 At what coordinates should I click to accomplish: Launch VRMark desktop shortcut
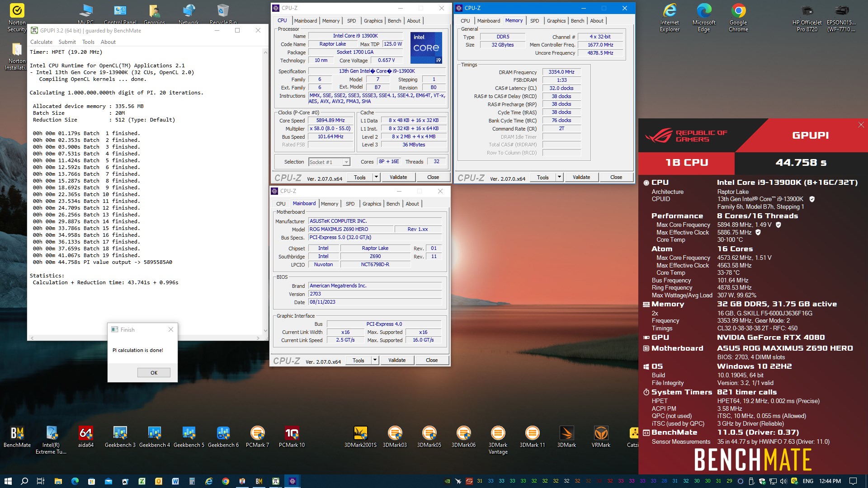point(601,436)
